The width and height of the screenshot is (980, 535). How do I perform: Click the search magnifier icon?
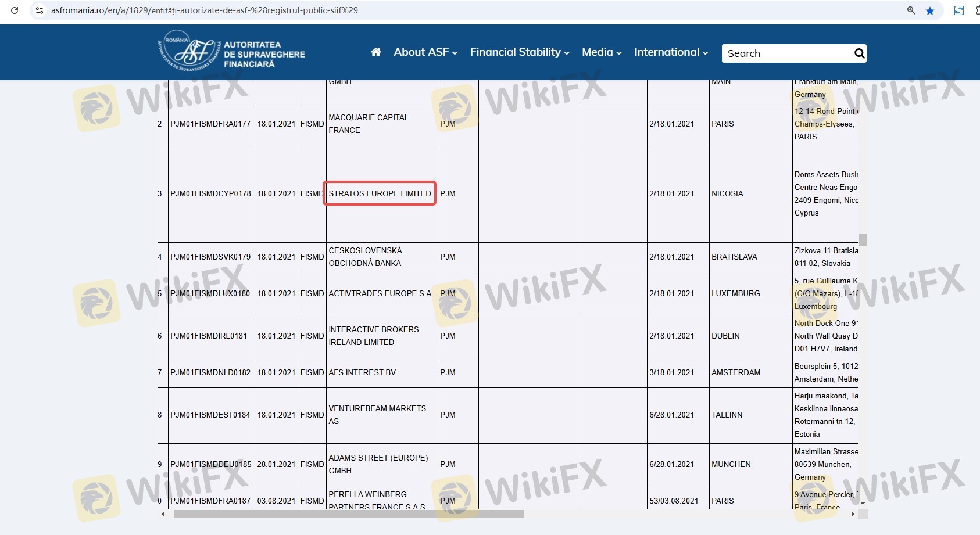[x=859, y=53]
